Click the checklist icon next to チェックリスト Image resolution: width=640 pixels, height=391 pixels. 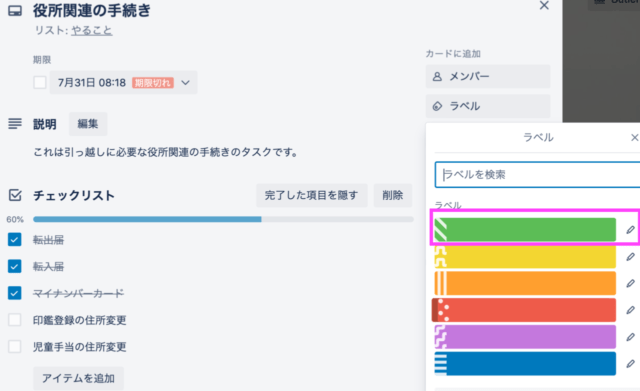pos(15,195)
